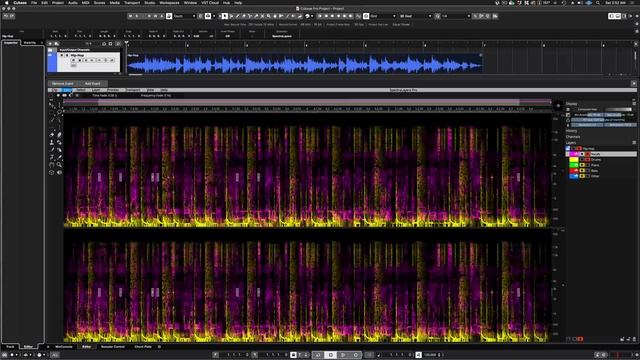Screen dimensions: 640x360
Task: Select the Piano layer name
Action: coord(595,165)
